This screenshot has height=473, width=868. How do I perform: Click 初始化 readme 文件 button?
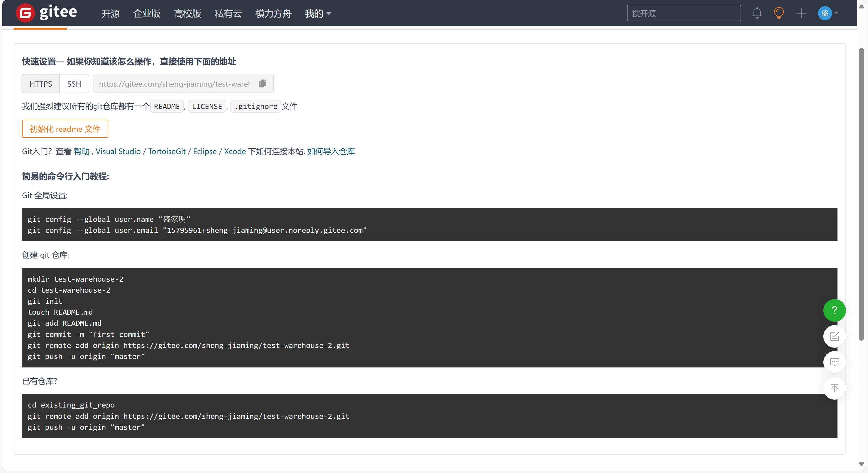(x=65, y=129)
